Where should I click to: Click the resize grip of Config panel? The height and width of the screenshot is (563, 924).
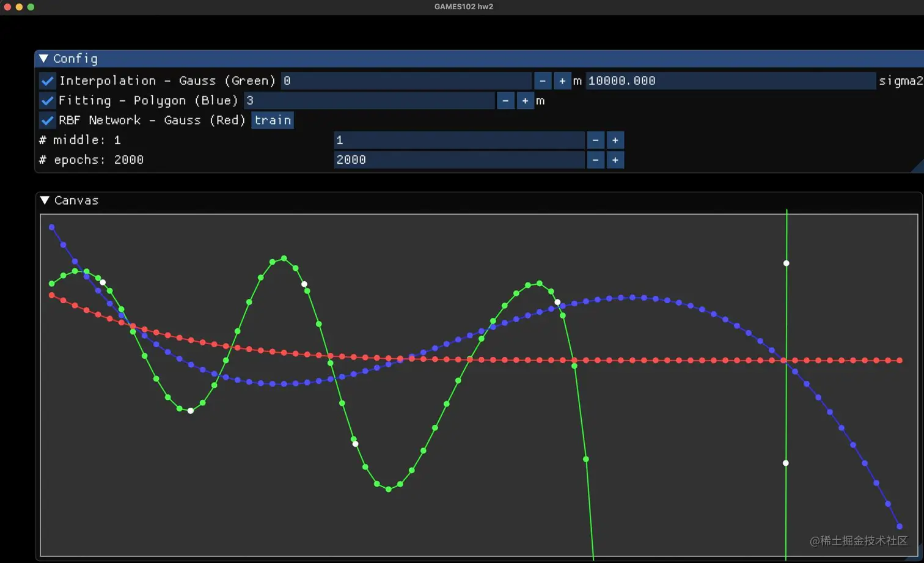pyautogui.click(x=918, y=166)
